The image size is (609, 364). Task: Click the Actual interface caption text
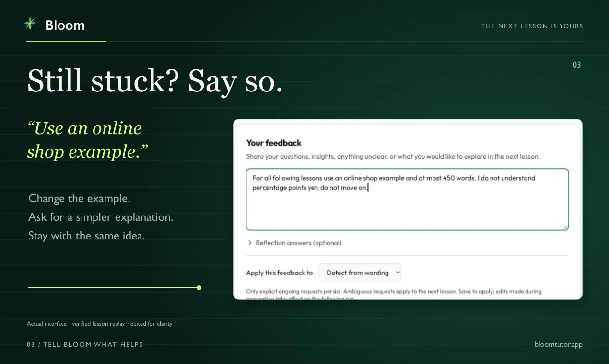pos(100,324)
